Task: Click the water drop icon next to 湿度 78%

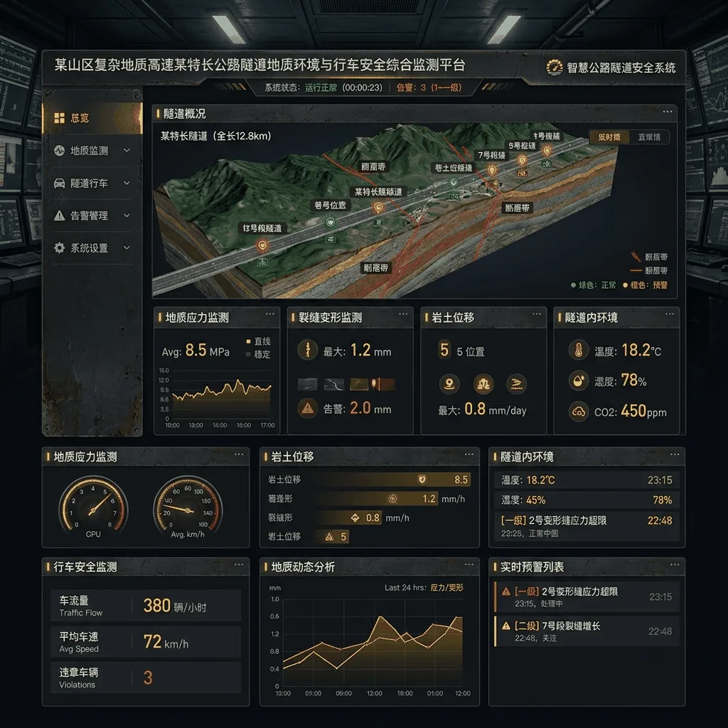Action: (579, 381)
